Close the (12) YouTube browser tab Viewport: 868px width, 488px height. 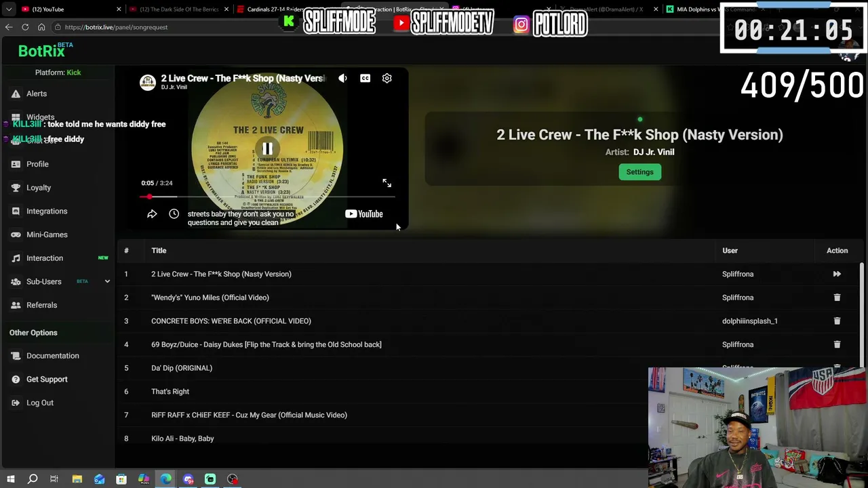pyautogui.click(x=119, y=9)
